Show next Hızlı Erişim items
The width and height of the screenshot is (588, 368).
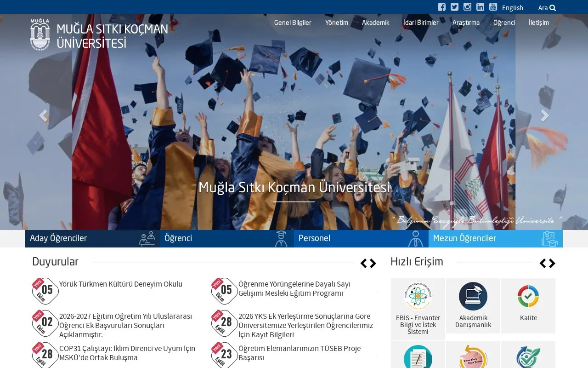(x=552, y=264)
